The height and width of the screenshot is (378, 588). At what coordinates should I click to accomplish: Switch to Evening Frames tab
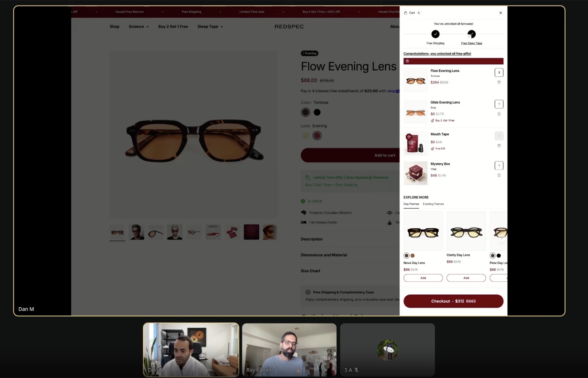[433, 204]
